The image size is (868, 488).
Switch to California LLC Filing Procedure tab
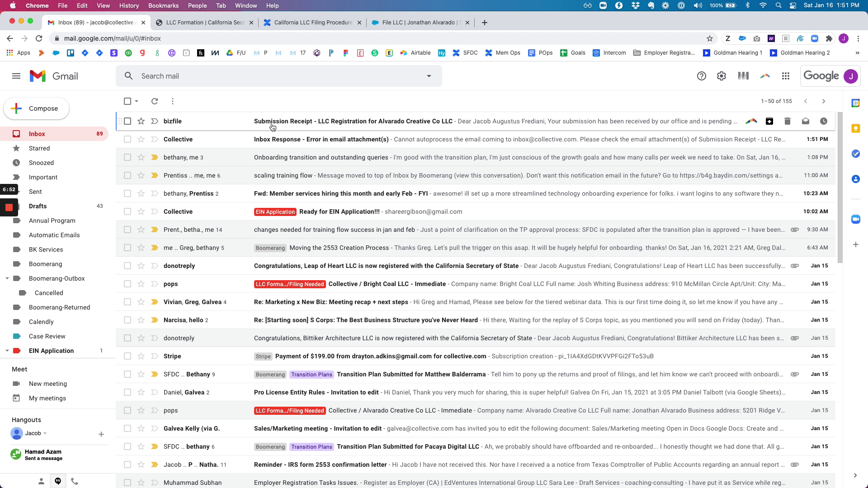312,23
